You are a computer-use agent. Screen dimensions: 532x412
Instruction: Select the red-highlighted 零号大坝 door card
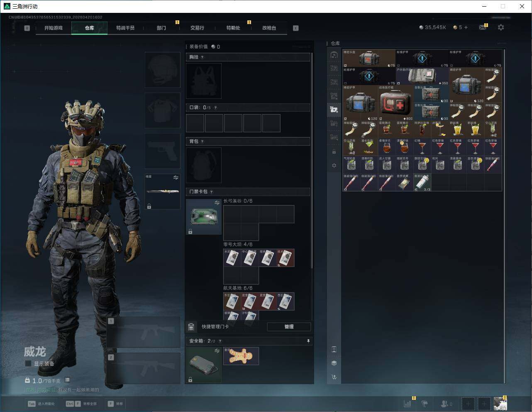[286, 258]
